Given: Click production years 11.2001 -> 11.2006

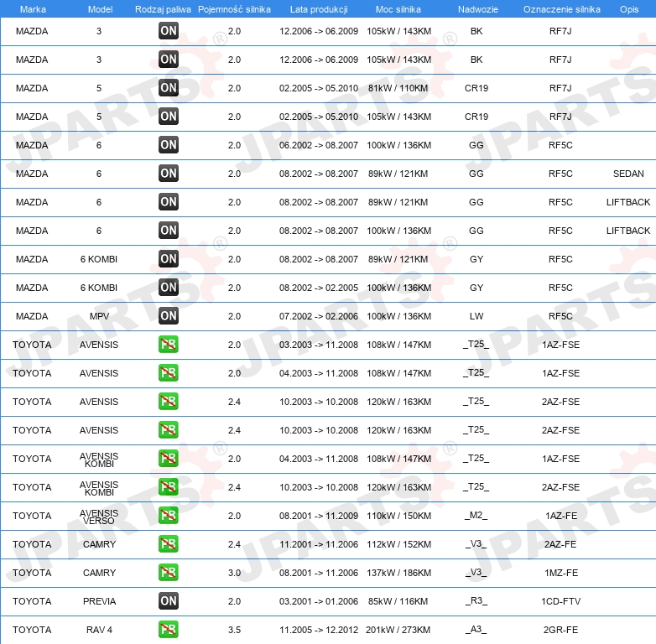Looking at the screenshot, I should pyautogui.click(x=319, y=544).
